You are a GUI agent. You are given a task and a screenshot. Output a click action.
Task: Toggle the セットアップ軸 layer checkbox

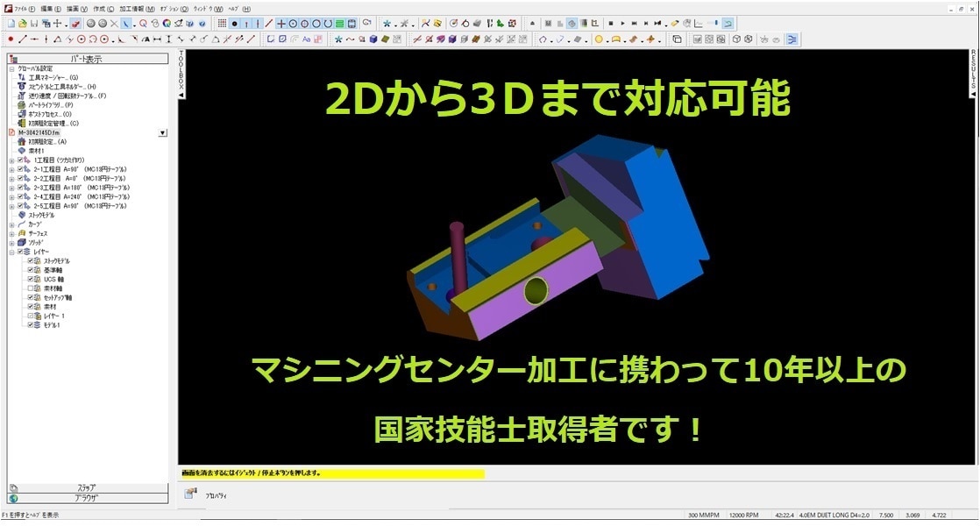pos(30,297)
